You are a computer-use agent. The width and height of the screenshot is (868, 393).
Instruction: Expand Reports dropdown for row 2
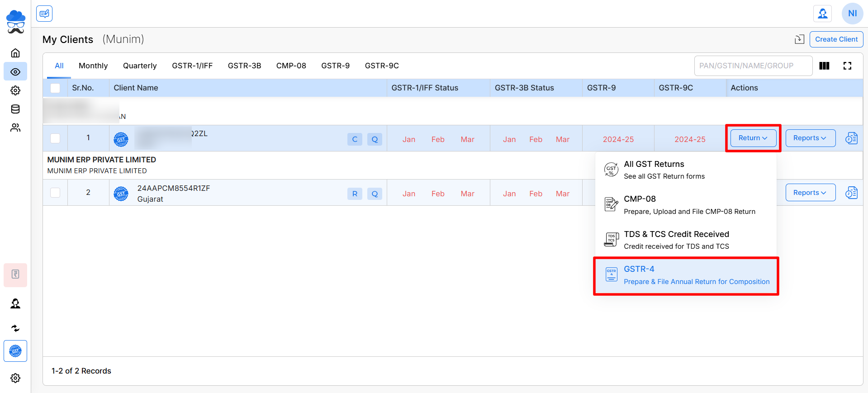[x=810, y=193]
